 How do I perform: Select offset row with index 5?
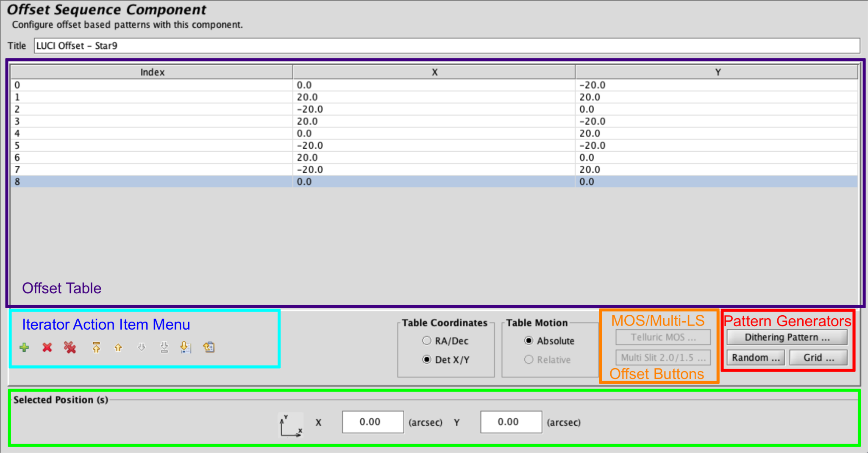[x=434, y=145]
